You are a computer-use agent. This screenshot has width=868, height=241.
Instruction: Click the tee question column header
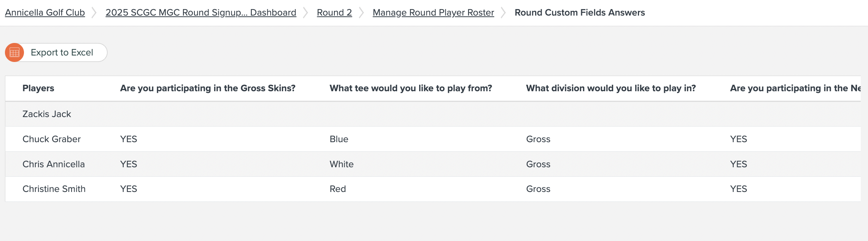coord(410,88)
